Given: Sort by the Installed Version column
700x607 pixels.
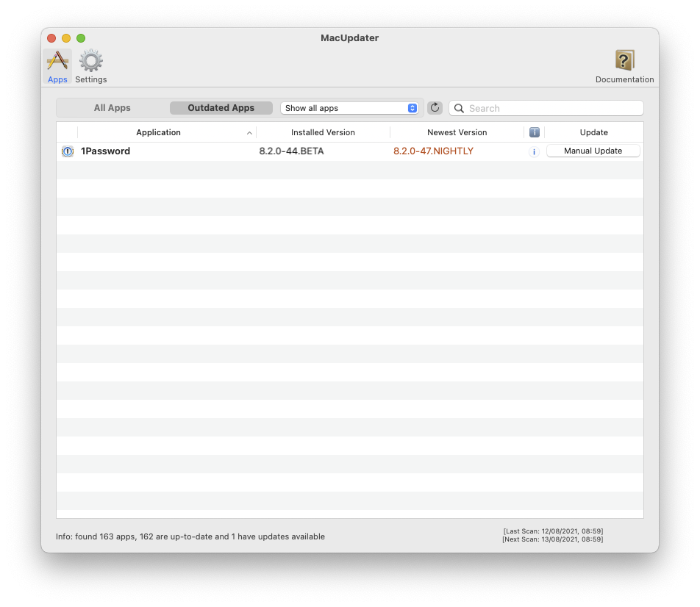Looking at the screenshot, I should pyautogui.click(x=323, y=132).
